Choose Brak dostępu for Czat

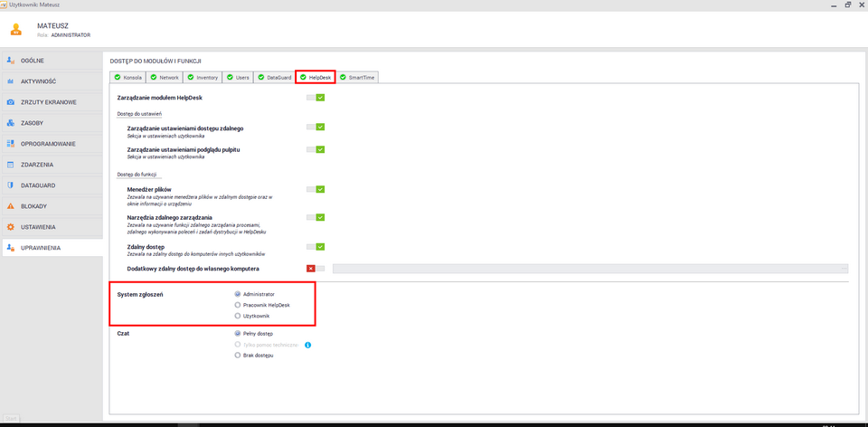(x=238, y=356)
